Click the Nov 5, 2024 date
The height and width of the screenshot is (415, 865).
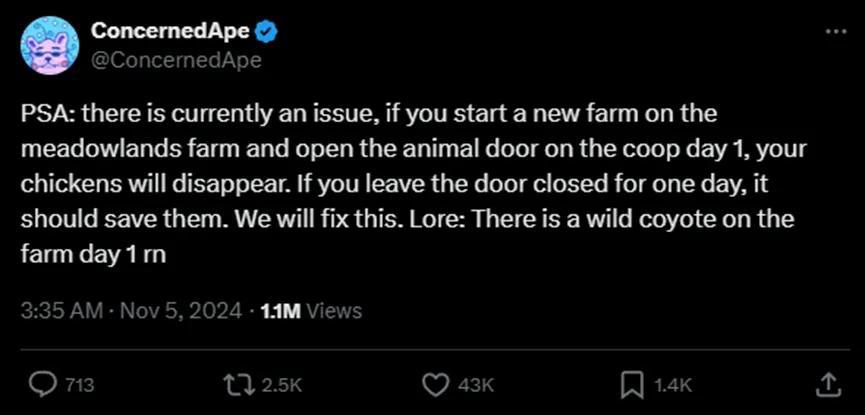pos(183,311)
